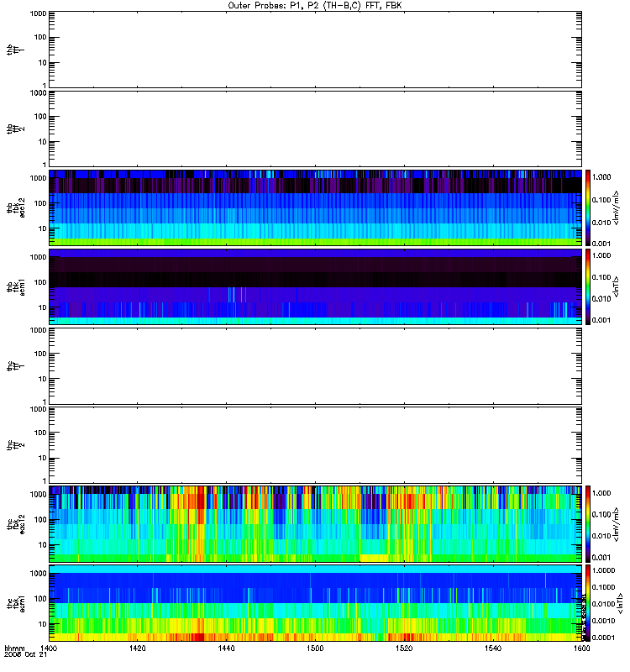Click the color bar beside thb scm1 panel
Viewport: 630px width, 672px height.
click(x=588, y=286)
